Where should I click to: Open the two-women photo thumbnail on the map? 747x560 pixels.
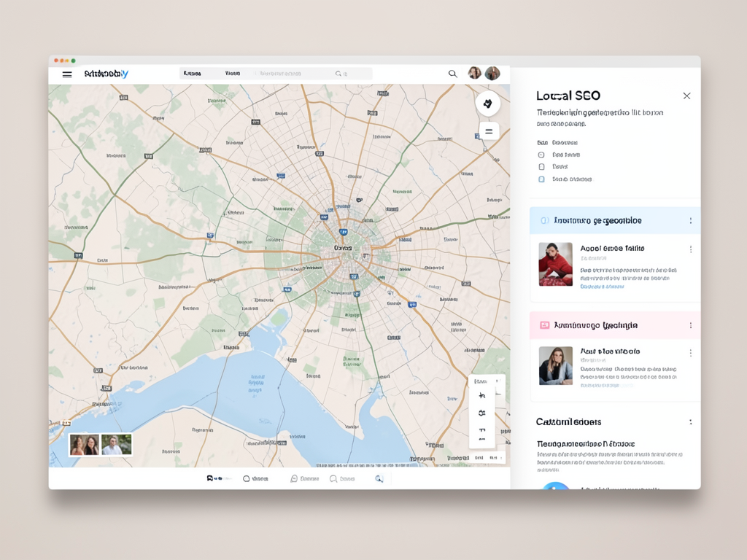tap(85, 445)
